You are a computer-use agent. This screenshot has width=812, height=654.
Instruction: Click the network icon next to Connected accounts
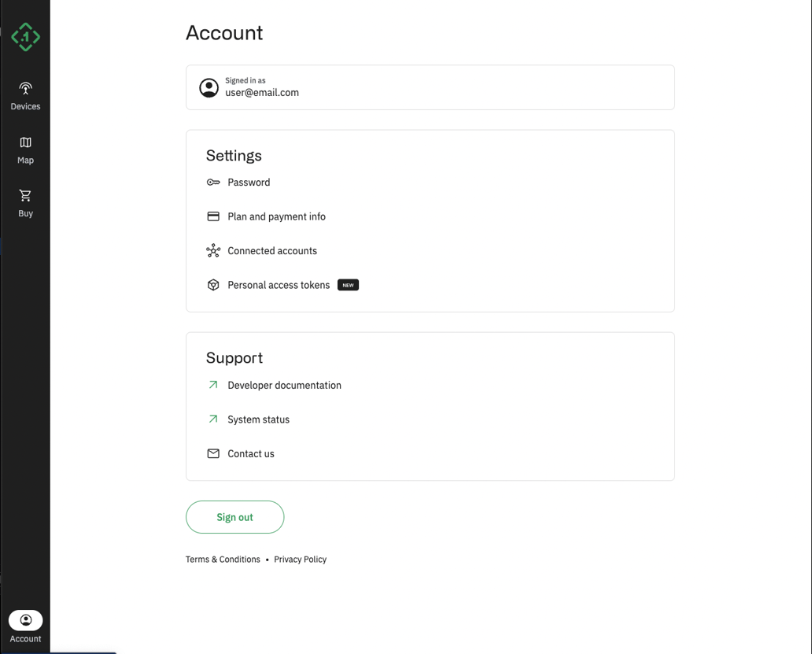pos(213,250)
